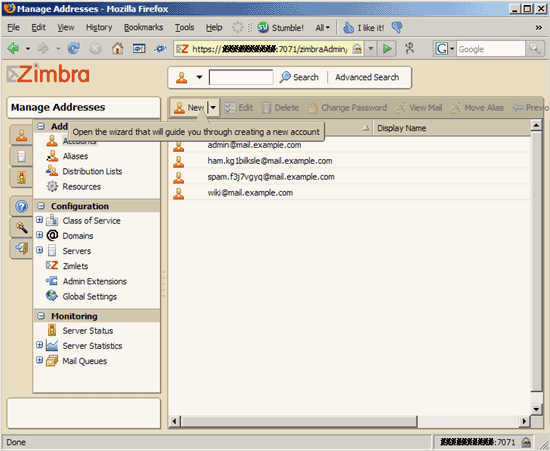Expand the Servers tree node

click(40, 250)
